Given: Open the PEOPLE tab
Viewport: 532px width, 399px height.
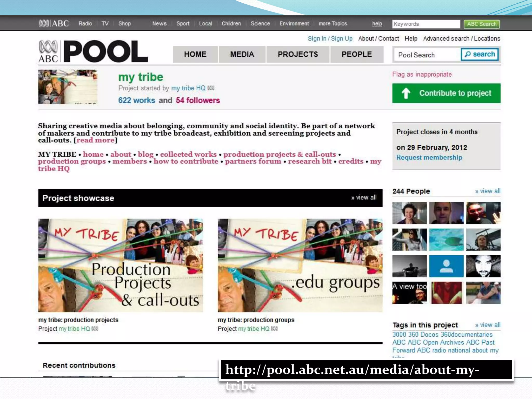Looking at the screenshot, I should [357, 54].
